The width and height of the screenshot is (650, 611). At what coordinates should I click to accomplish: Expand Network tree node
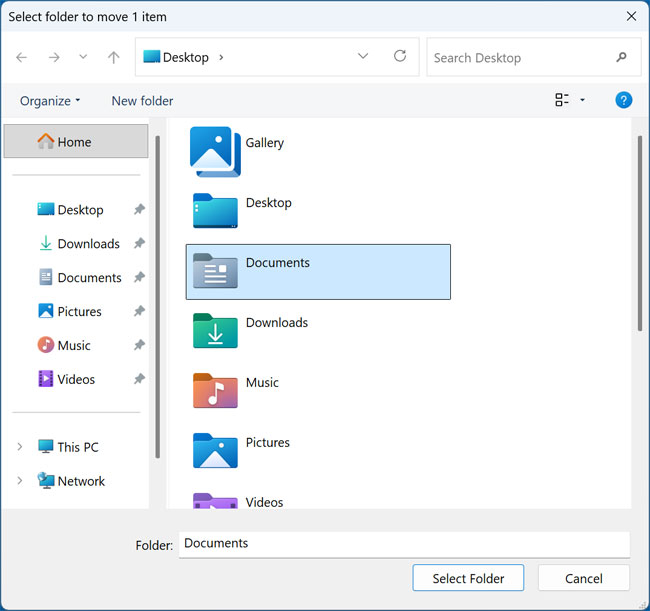point(19,481)
